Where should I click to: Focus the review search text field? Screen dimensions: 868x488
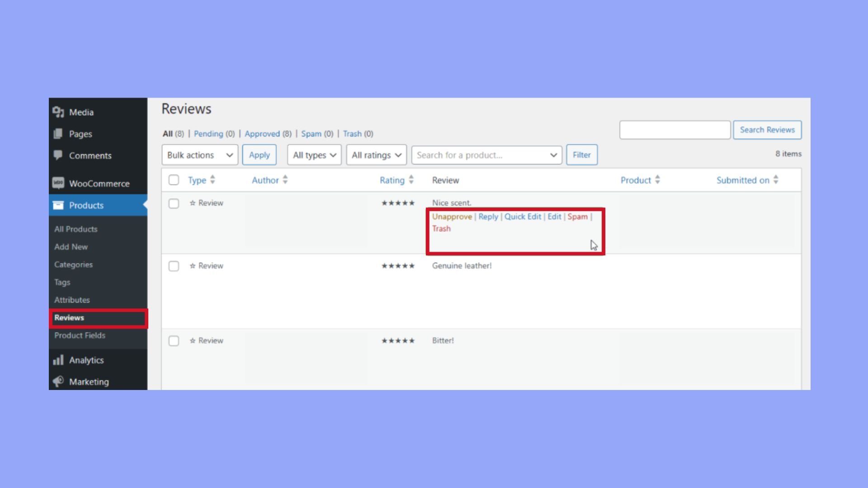click(x=675, y=130)
